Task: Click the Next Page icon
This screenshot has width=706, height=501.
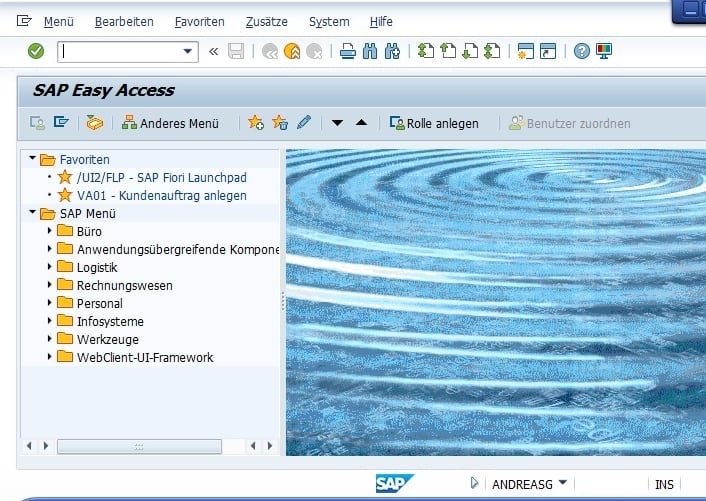Action: point(471,51)
